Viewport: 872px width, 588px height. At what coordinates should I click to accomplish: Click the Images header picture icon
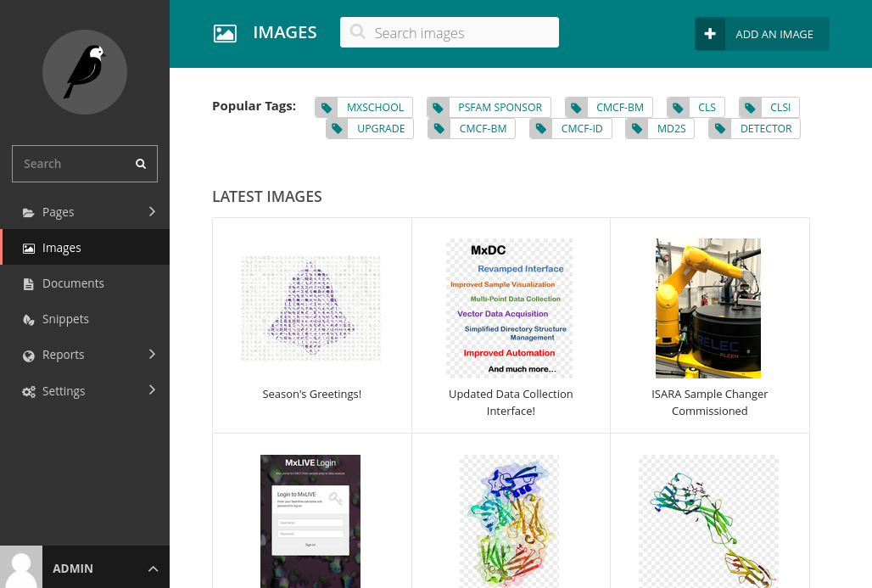click(225, 33)
